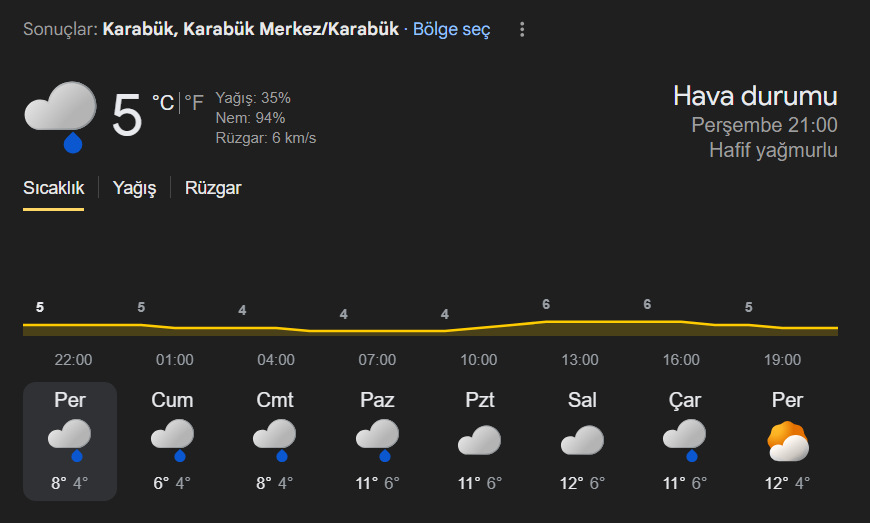Click Friday's (Cum) rain cloud icon

[173, 439]
